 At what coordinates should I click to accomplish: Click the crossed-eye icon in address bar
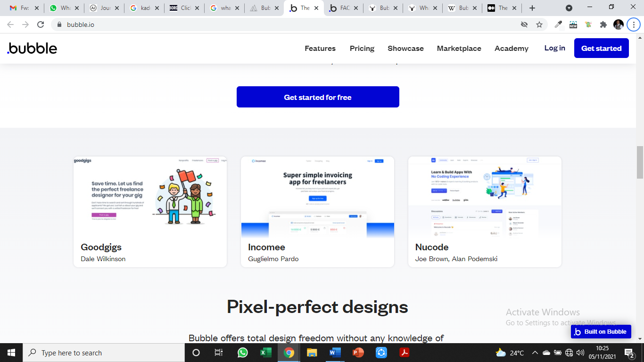pyautogui.click(x=524, y=25)
